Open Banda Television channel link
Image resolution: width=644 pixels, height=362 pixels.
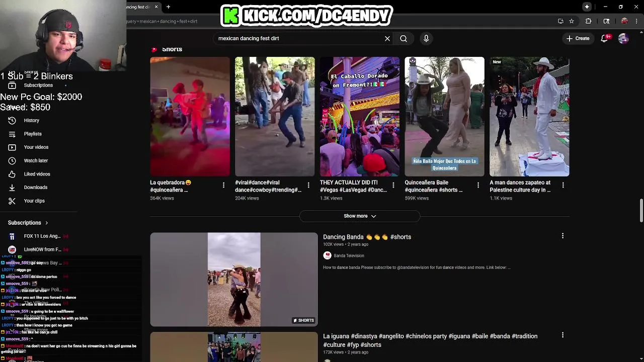349,255
